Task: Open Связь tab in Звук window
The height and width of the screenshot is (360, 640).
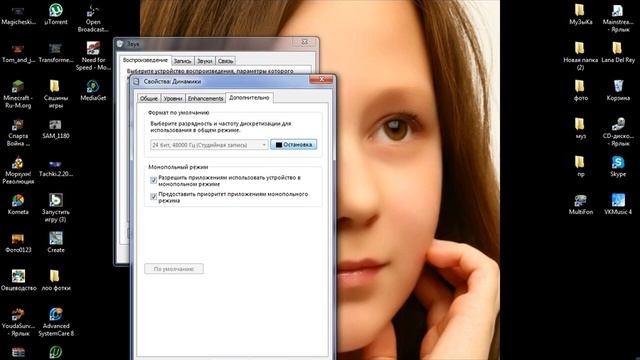Action: pos(225,61)
